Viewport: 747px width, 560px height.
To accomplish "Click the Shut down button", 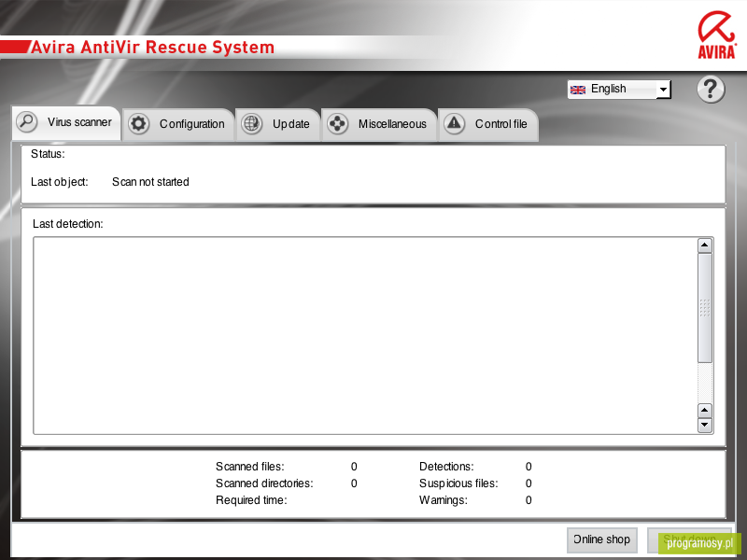I will [x=689, y=540].
